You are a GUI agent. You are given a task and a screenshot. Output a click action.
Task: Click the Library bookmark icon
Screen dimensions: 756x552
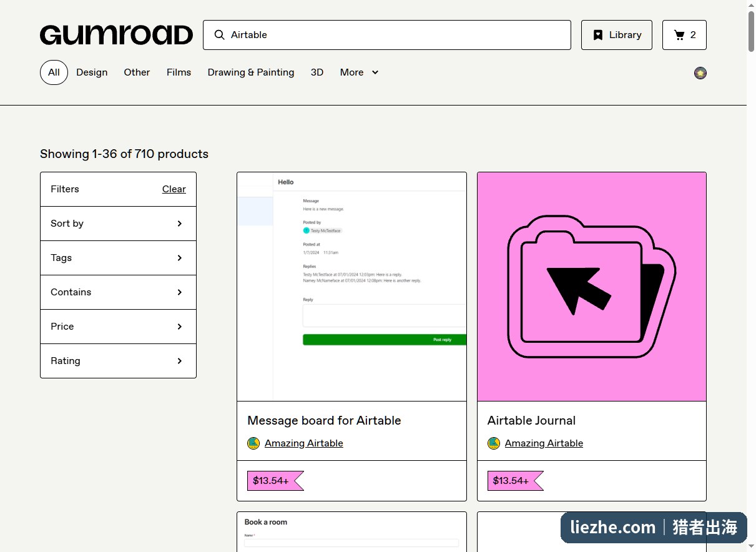click(597, 35)
